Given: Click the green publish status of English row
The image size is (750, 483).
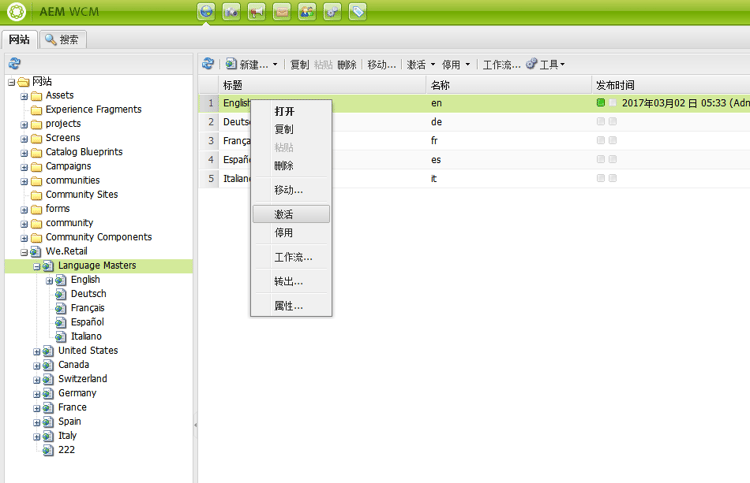Looking at the screenshot, I should (601, 102).
